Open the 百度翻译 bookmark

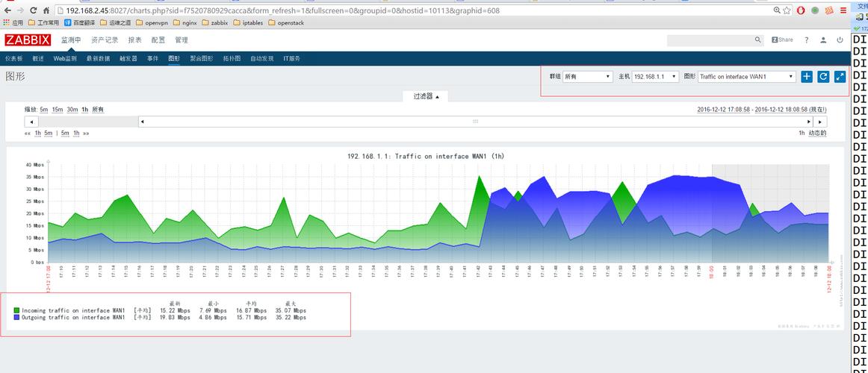point(80,23)
